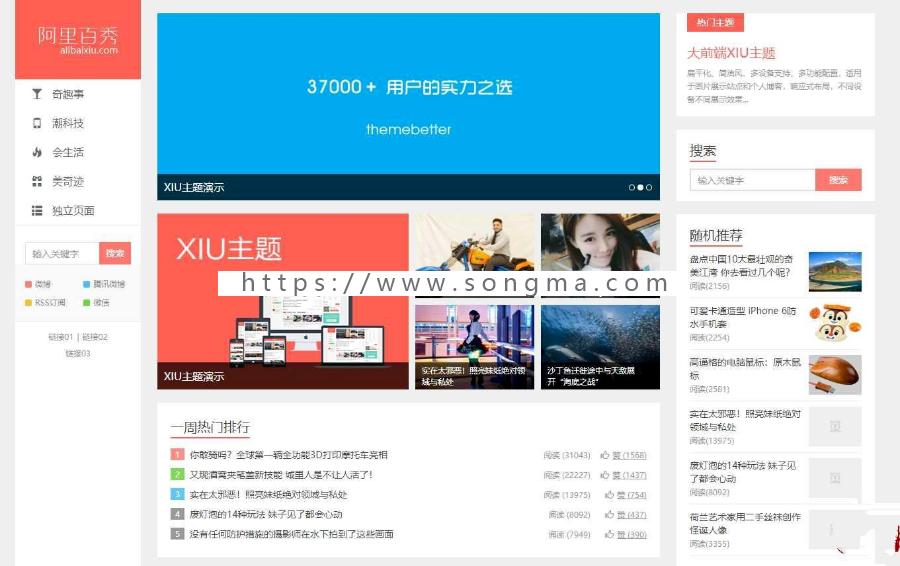Click the green 微信 square icon
900x566 pixels.
click(x=86, y=303)
